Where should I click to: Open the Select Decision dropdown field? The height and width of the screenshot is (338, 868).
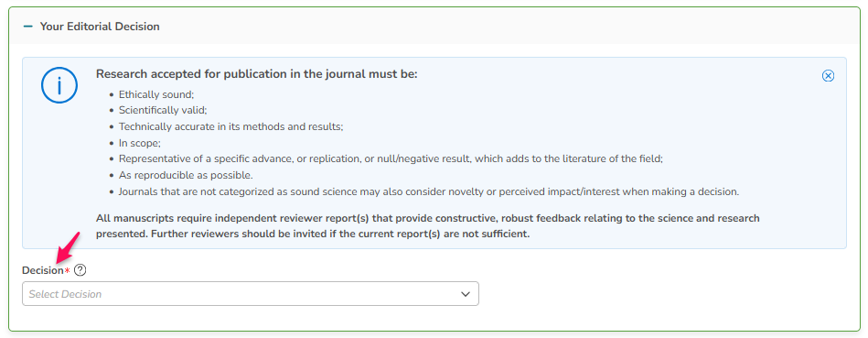[x=251, y=294]
